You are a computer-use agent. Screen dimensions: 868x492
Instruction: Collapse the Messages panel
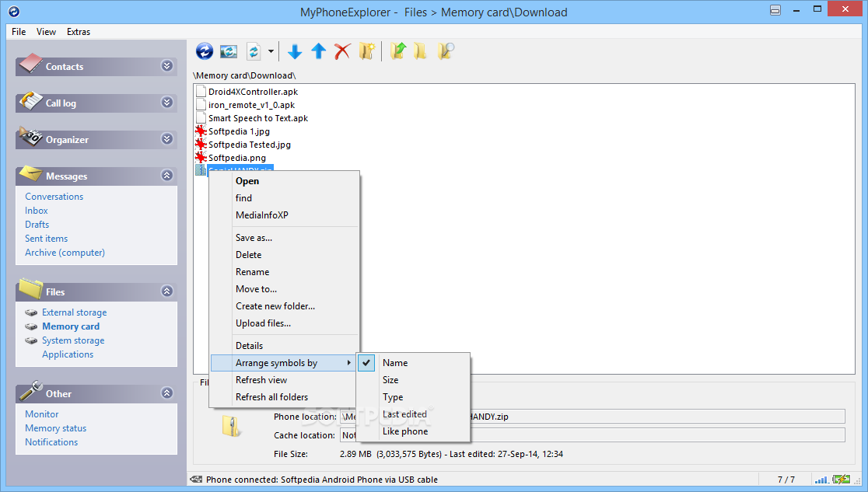[166, 176]
